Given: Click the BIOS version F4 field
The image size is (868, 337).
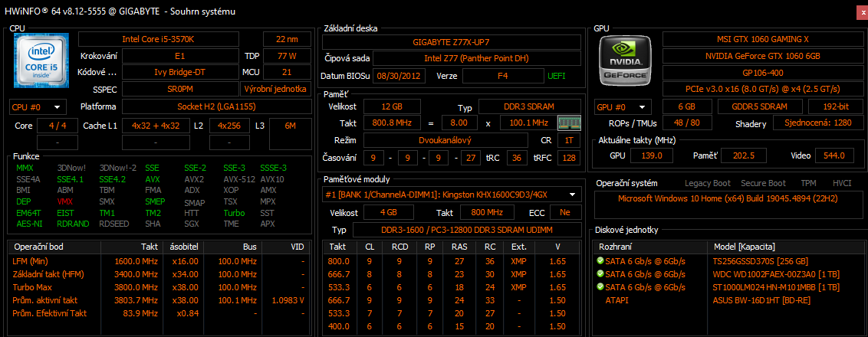Looking at the screenshot, I should coord(503,76).
